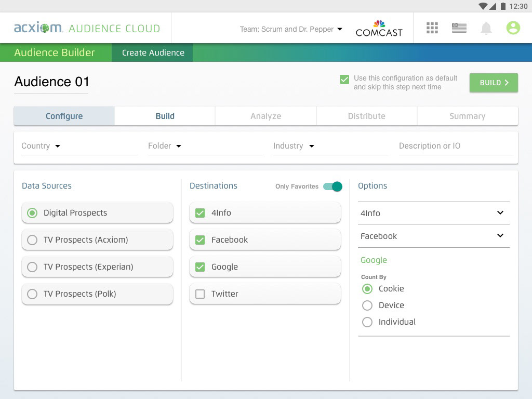Viewport: 532px width, 399px height.
Task: Switch to the Build tab
Action: coord(165,116)
